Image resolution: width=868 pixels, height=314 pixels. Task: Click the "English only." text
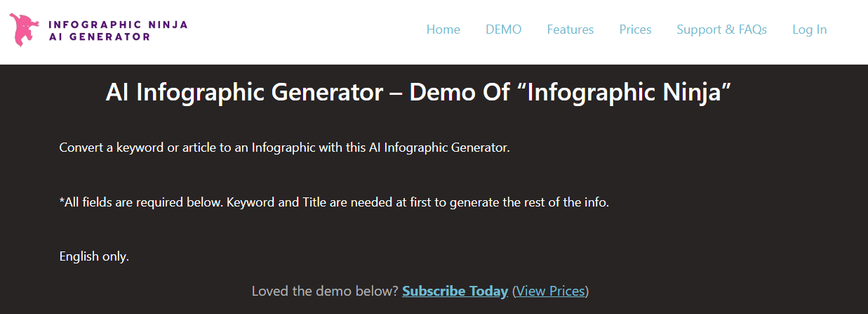pyautogui.click(x=94, y=256)
